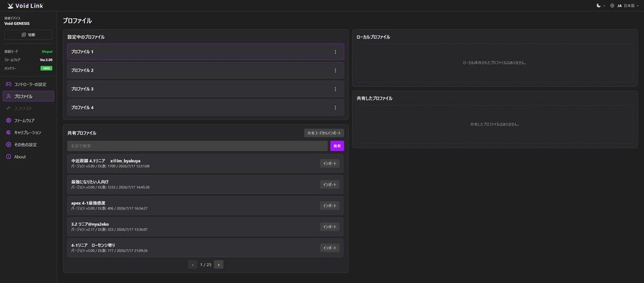Import the apex 4-1最強感度 profile

tap(330, 206)
